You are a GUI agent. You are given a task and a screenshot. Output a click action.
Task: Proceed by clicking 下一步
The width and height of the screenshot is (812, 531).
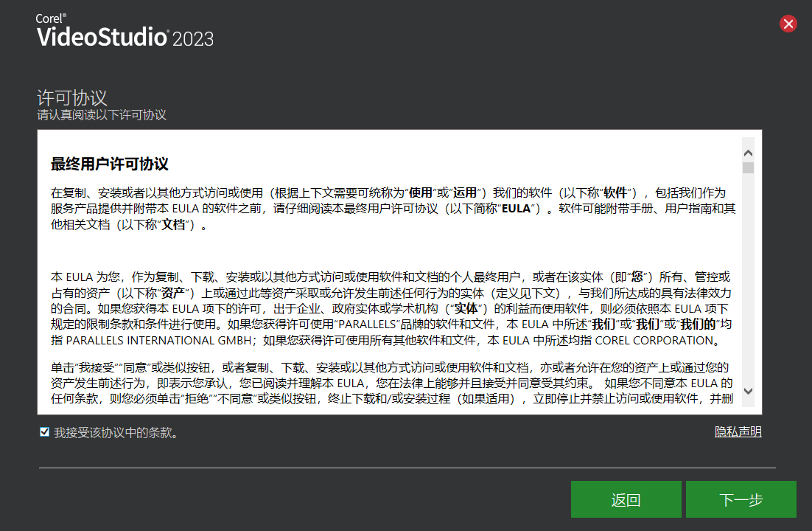pos(741,499)
